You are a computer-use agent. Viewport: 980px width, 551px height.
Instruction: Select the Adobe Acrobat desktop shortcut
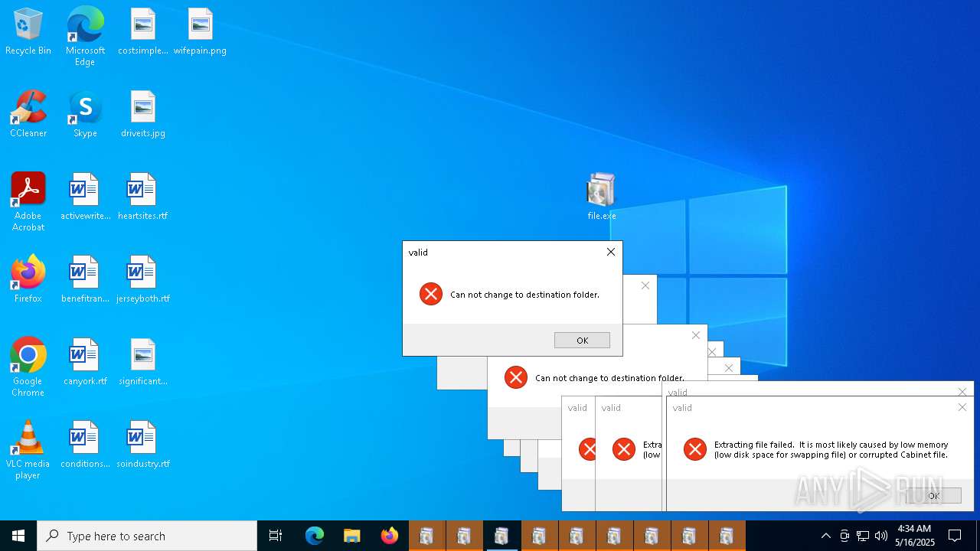click(28, 202)
